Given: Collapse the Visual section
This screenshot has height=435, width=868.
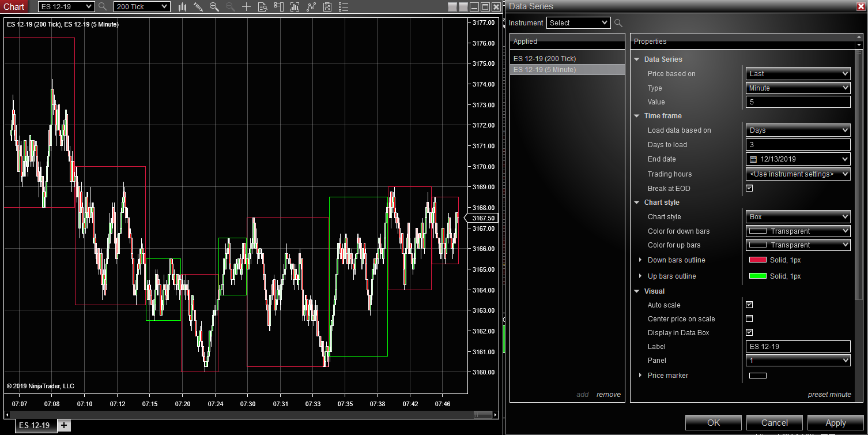Looking at the screenshot, I should click(x=637, y=291).
